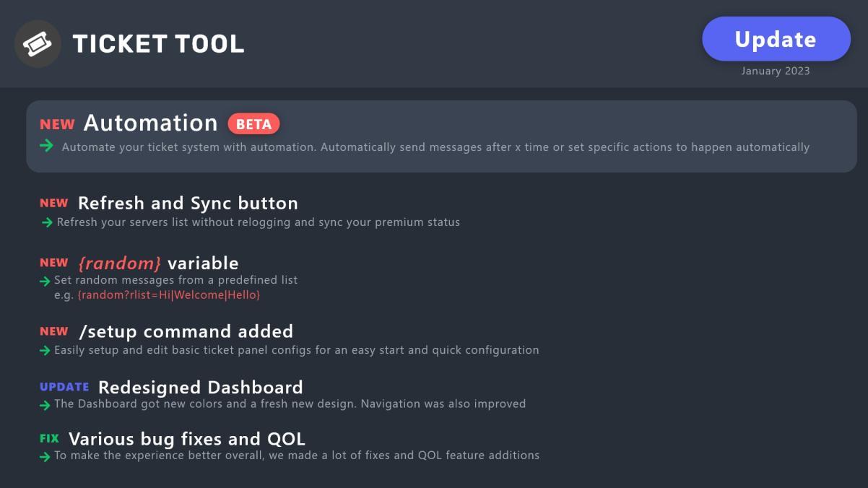Click the green arrow under Redesigned Dashboard

pos(45,405)
